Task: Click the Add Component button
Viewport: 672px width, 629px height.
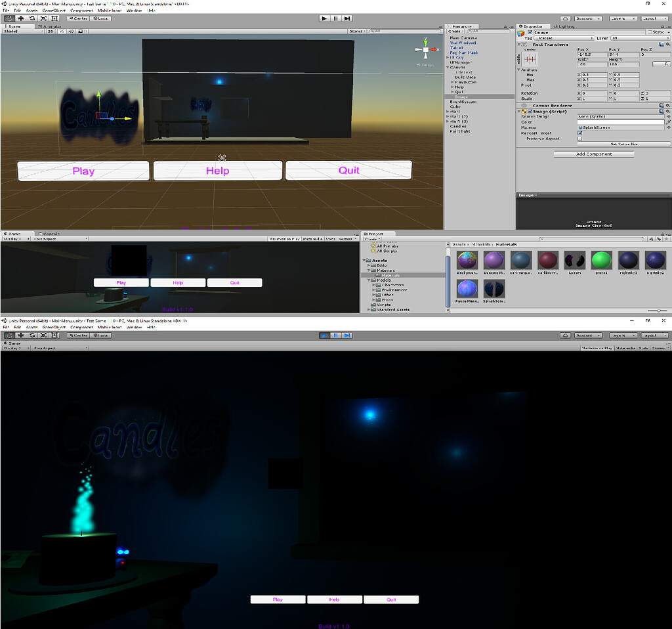Action: click(593, 154)
